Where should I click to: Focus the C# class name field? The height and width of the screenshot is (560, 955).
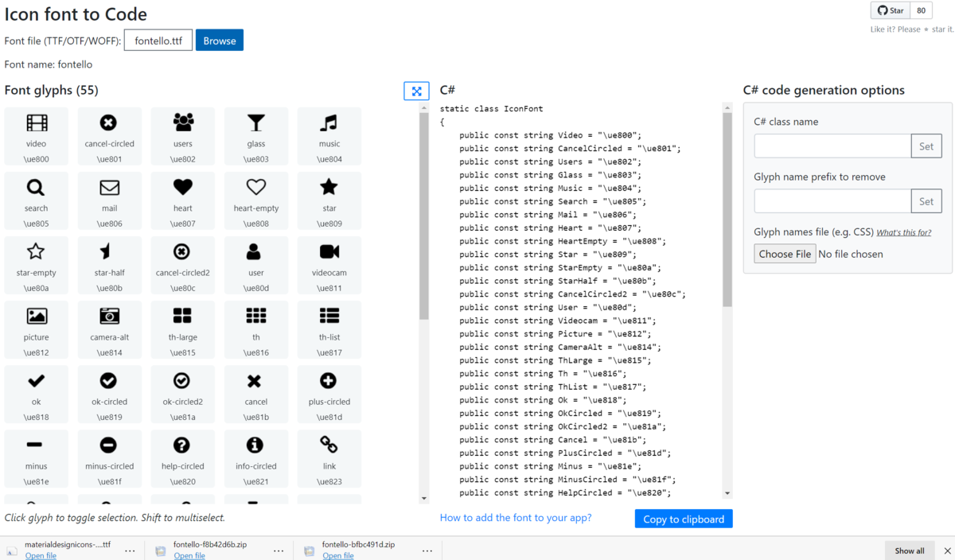point(832,146)
